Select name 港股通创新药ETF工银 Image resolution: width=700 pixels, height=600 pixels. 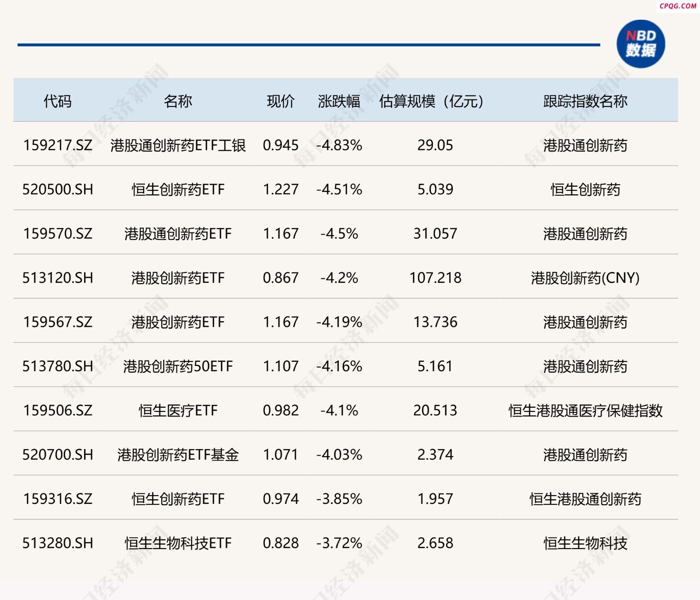point(178,145)
